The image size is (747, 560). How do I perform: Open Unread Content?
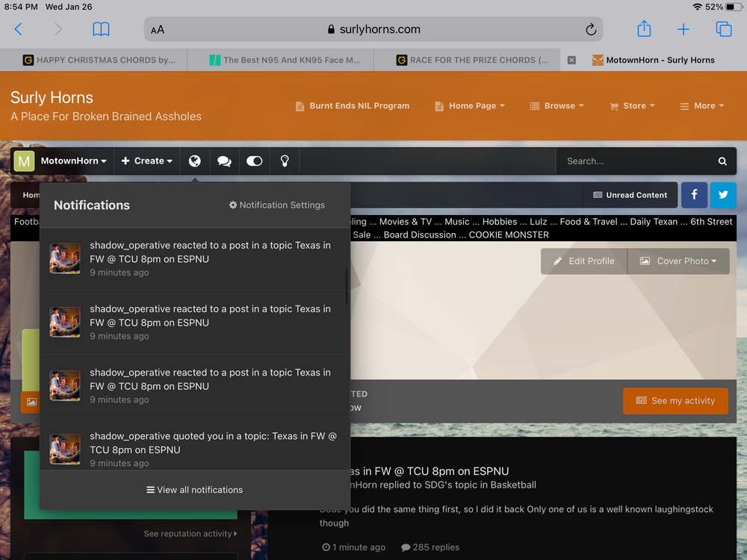click(630, 194)
